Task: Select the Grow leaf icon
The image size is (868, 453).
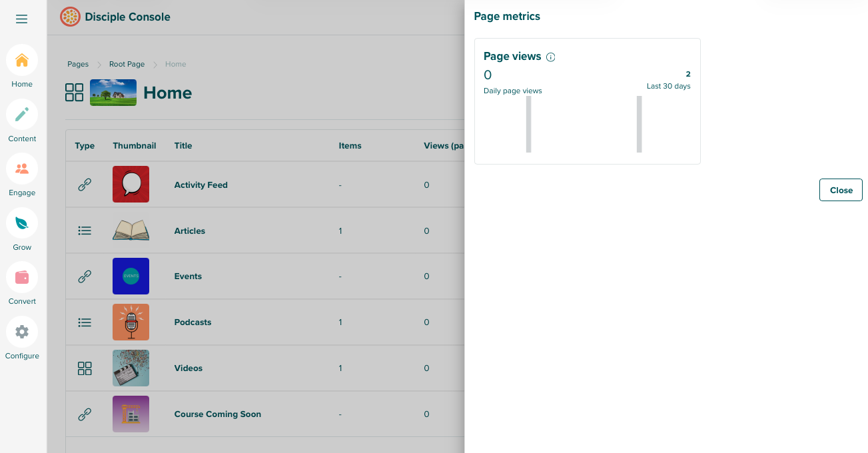Action: click(21, 223)
